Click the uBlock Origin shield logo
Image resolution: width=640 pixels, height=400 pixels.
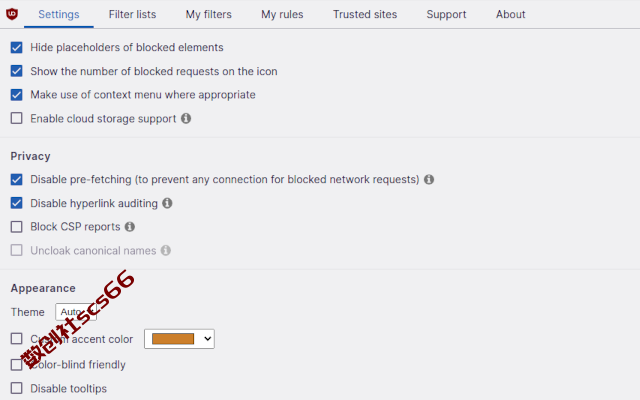(12, 14)
